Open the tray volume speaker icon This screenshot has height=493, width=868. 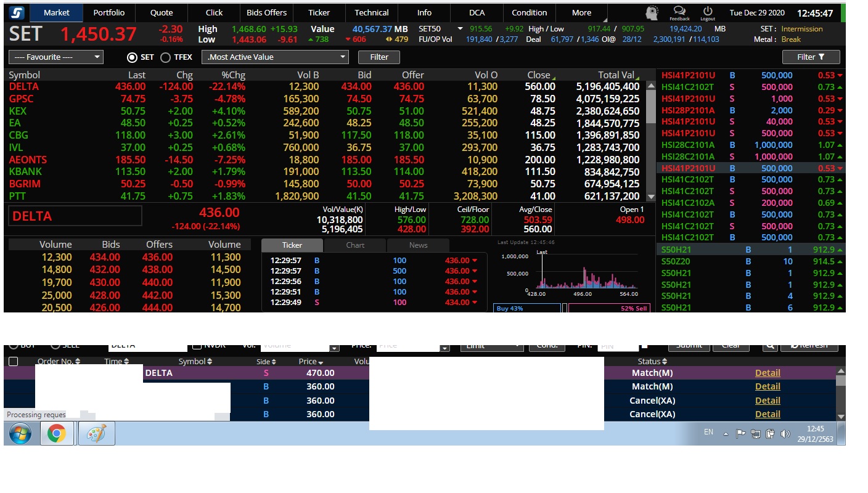point(785,433)
